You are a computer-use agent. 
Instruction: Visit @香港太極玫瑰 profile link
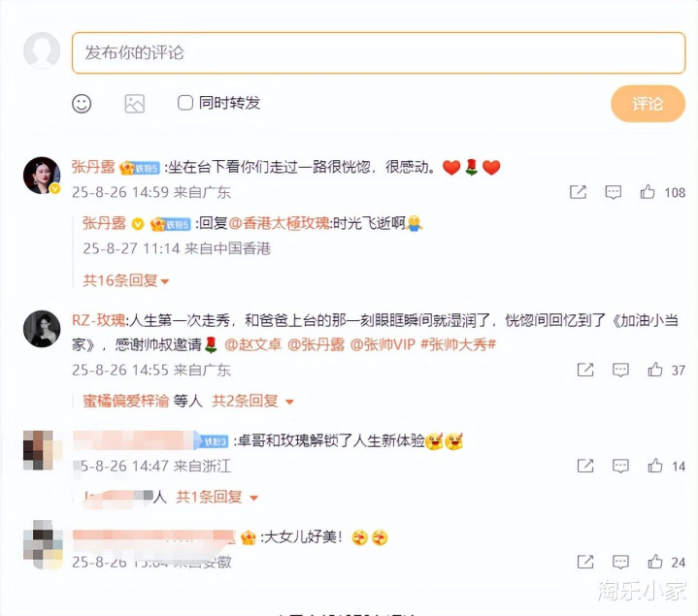[x=280, y=223]
